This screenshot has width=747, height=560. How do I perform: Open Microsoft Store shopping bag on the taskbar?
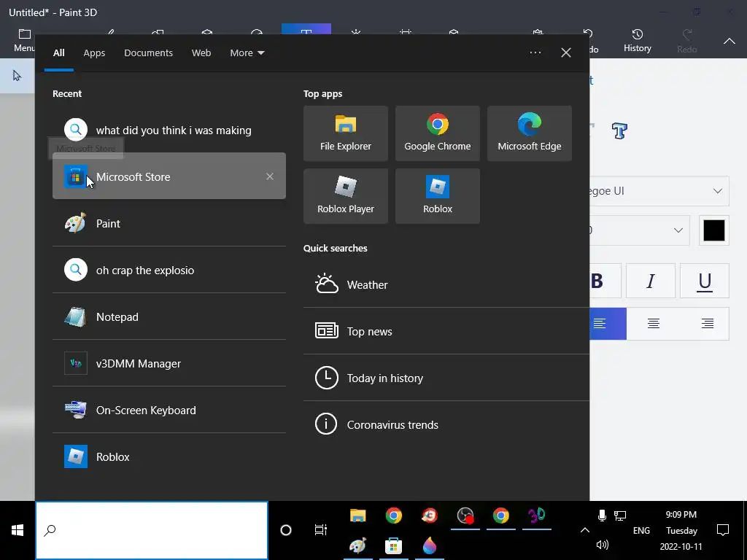(393, 545)
